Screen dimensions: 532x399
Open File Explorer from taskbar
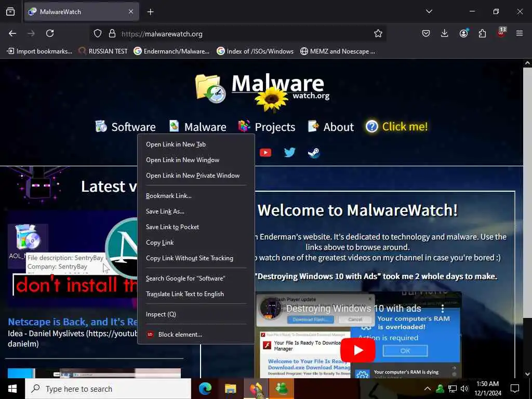pyautogui.click(x=231, y=389)
